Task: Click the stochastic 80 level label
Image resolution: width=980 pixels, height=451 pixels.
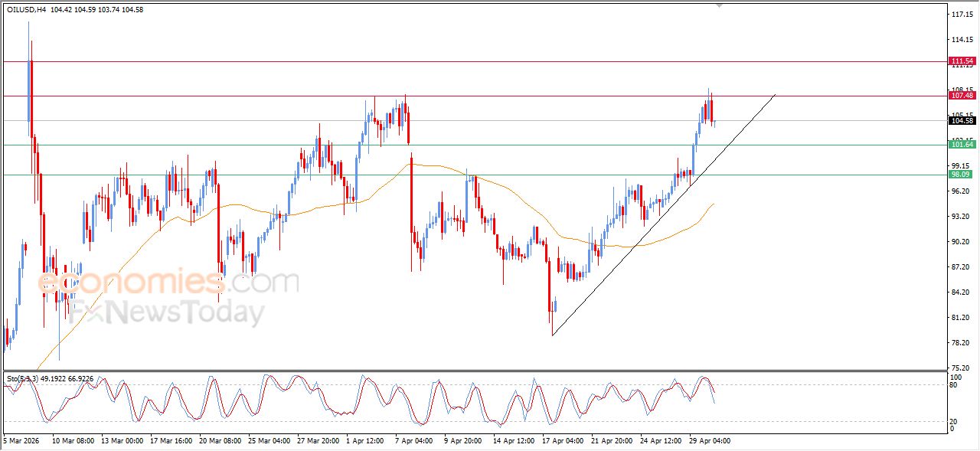Action: (x=954, y=384)
